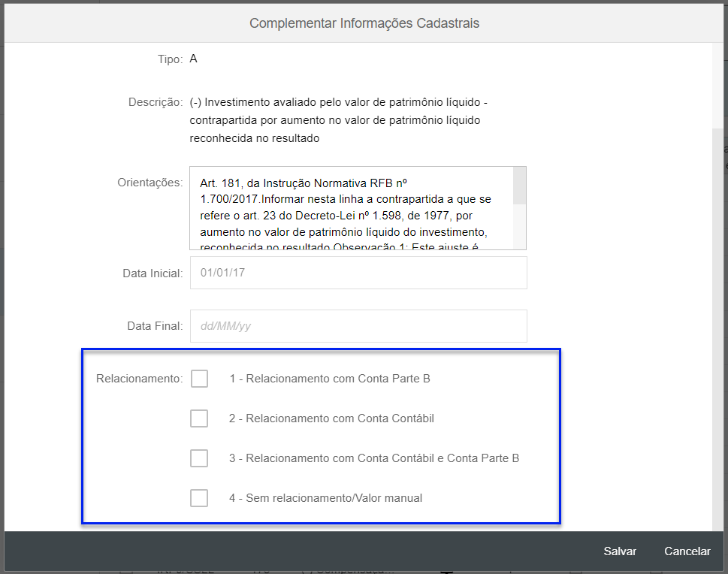Select the 'Complementar Informações Cadastrais' title
This screenshot has height=574, width=728.
(x=364, y=23)
